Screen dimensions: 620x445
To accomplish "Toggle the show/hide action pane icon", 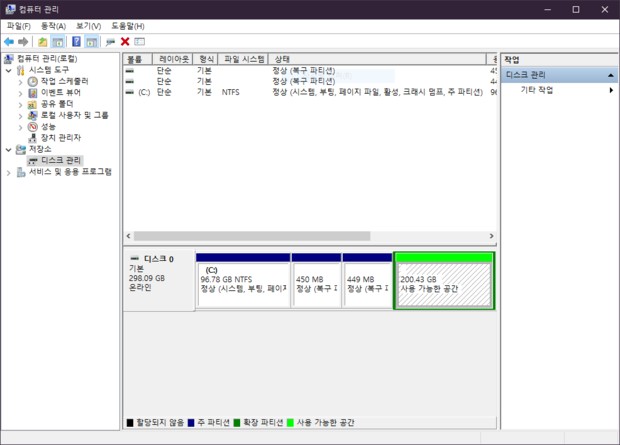I will tap(91, 42).
